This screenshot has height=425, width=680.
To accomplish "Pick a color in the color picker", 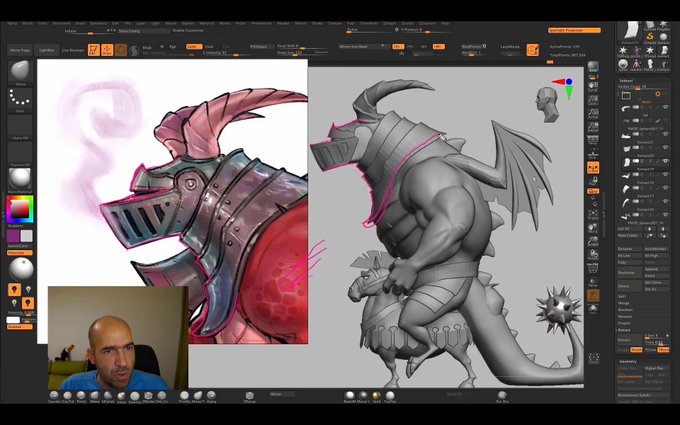I will [20, 209].
